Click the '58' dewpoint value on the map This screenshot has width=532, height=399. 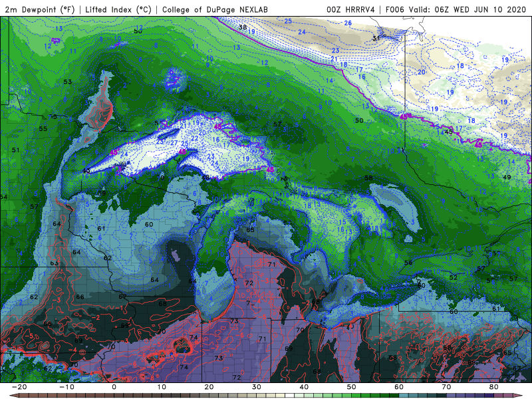click(x=368, y=178)
